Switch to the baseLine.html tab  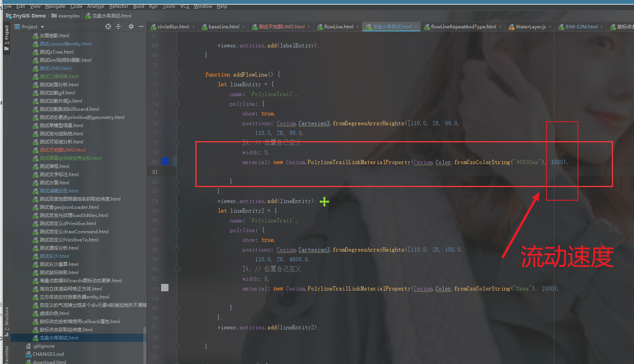(224, 27)
